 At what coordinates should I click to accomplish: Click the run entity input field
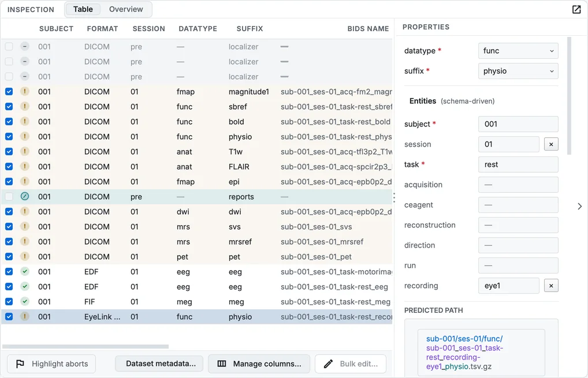coord(518,265)
